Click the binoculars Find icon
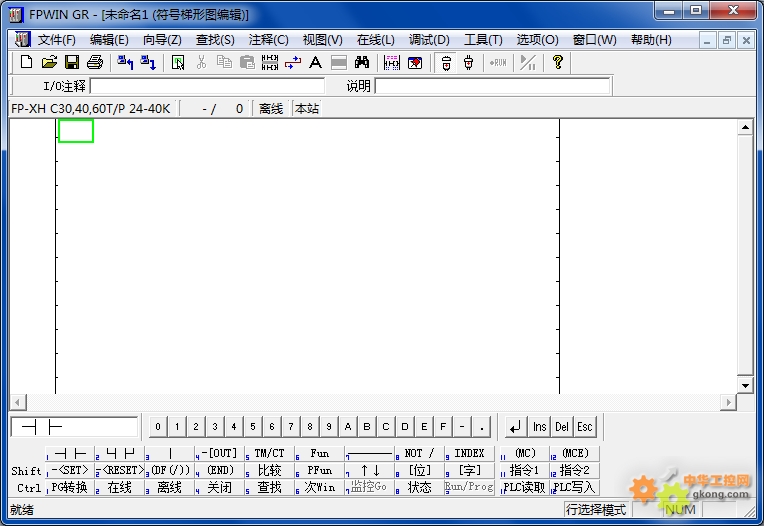The height and width of the screenshot is (526, 764). (x=362, y=62)
